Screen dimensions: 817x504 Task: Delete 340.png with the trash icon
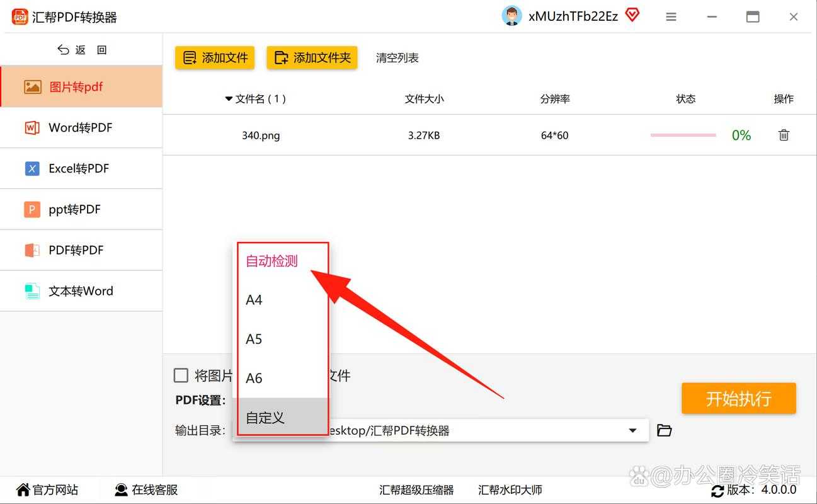tap(783, 134)
